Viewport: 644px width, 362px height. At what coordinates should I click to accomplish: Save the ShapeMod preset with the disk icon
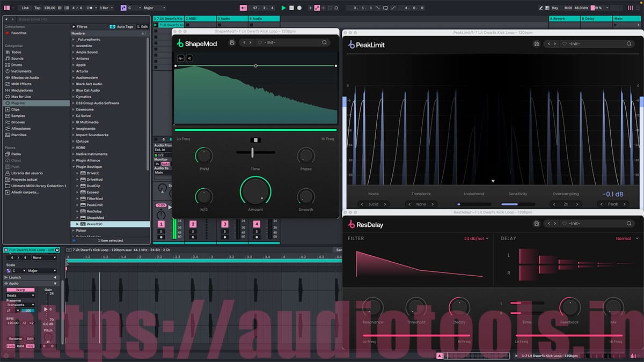pyautogui.click(x=232, y=43)
